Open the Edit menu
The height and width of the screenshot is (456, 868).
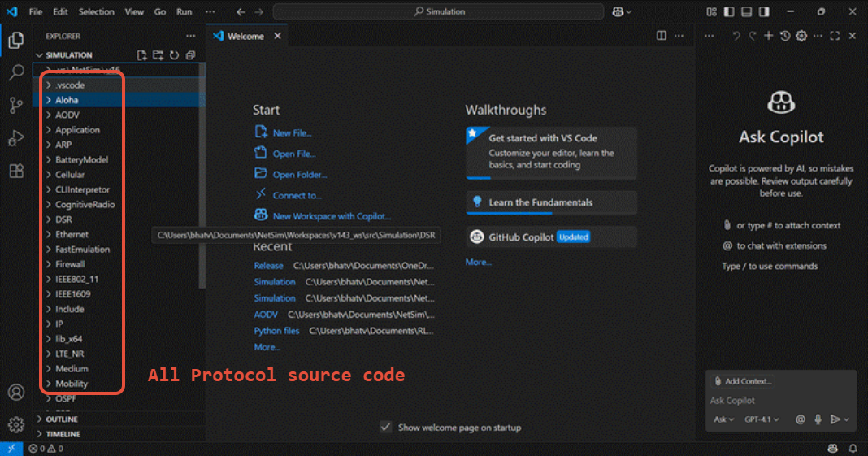(60, 11)
